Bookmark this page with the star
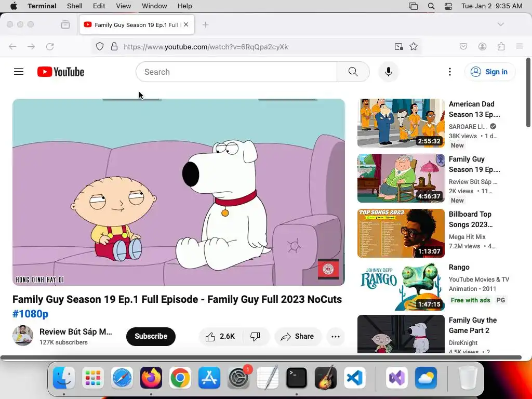Image resolution: width=532 pixels, height=399 pixels. pos(414,46)
